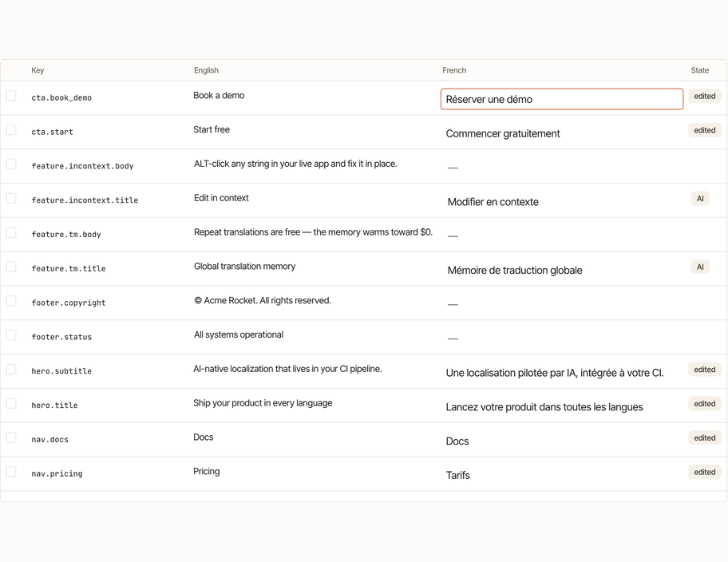Select key 'nav.pricing'

pyautogui.click(x=57, y=473)
